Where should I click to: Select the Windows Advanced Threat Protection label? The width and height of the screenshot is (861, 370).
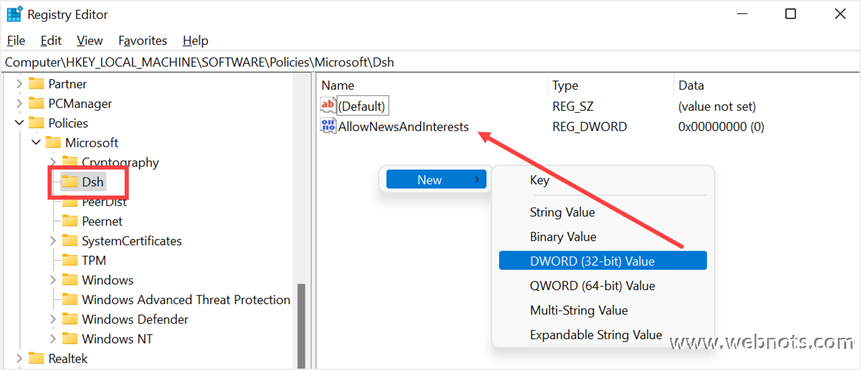coord(186,300)
